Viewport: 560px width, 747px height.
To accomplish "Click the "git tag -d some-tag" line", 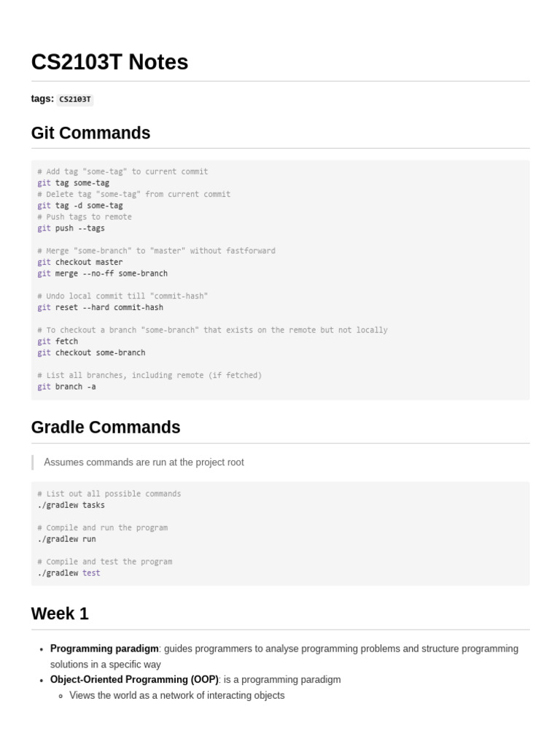I will [80, 206].
